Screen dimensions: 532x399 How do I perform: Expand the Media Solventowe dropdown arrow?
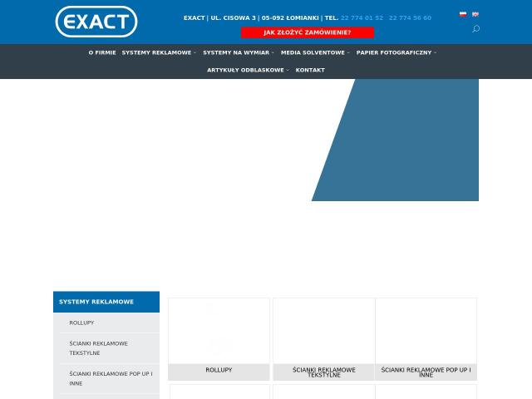348,53
